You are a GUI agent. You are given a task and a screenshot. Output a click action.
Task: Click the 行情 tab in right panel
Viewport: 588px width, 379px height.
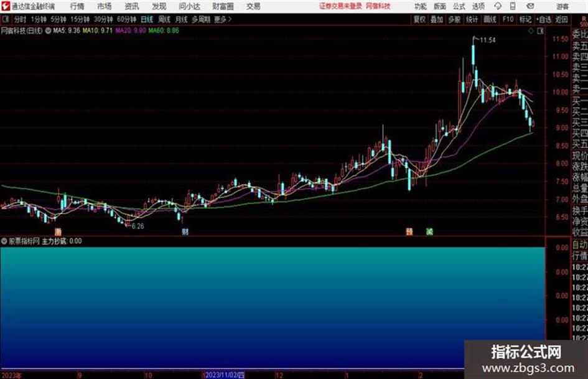(580, 256)
